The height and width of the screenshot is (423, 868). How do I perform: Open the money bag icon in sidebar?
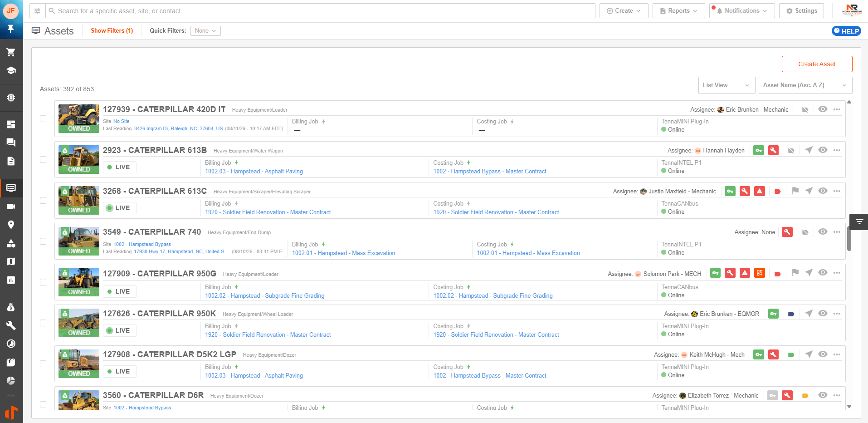pyautogui.click(x=11, y=307)
